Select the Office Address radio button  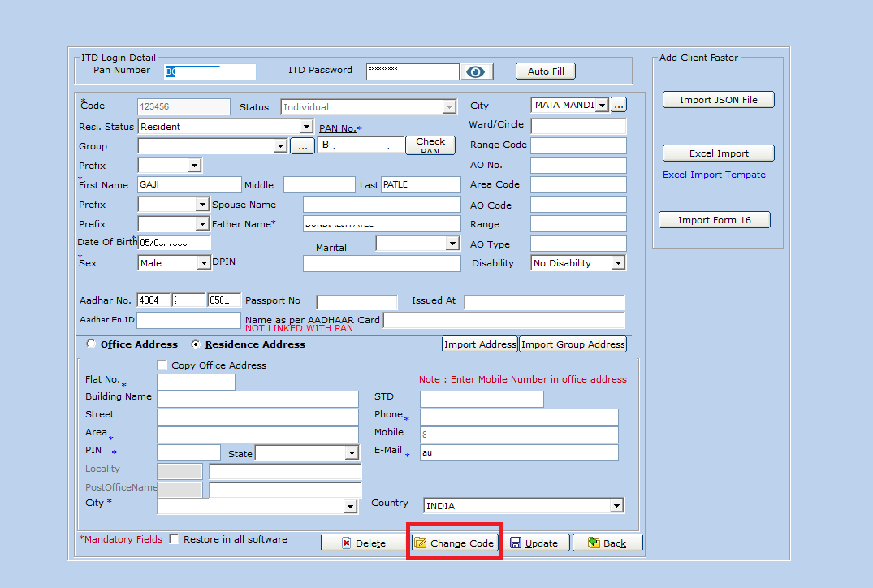pos(91,344)
